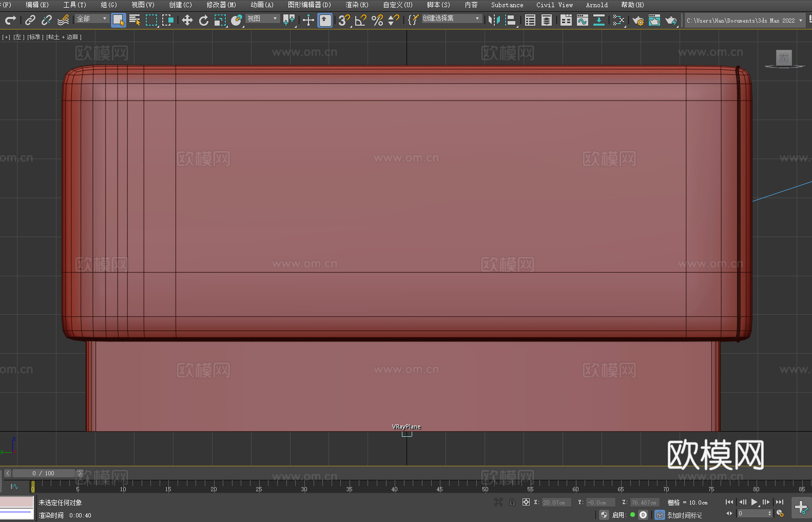The image size is (812, 522).
Task: Open the selection filter 全部 dropdown
Action: (x=92, y=18)
